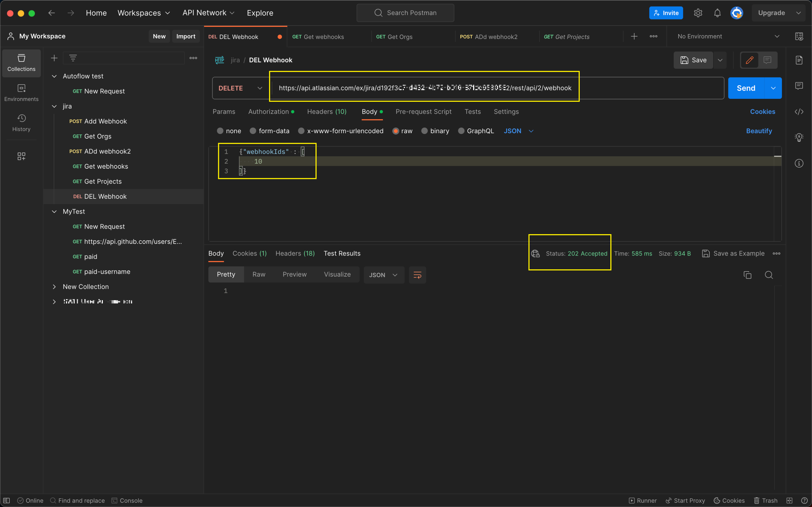Image resolution: width=812 pixels, height=507 pixels.
Task: Select the form-data body type
Action: pos(253,131)
